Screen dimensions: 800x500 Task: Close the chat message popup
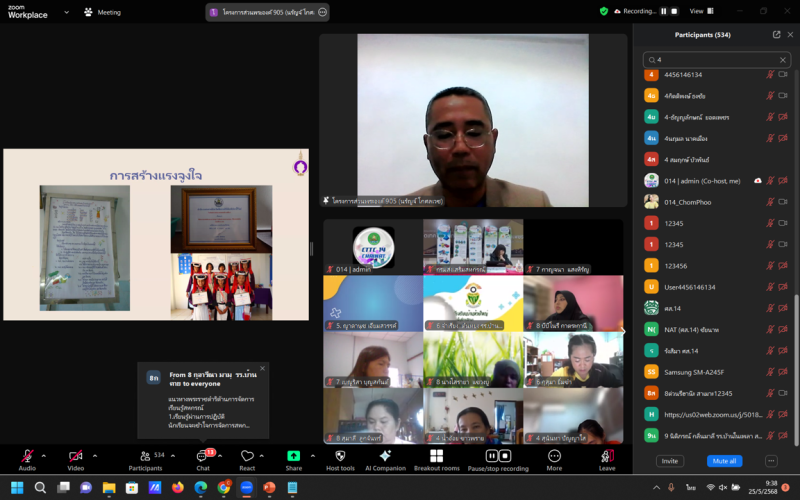(x=262, y=368)
